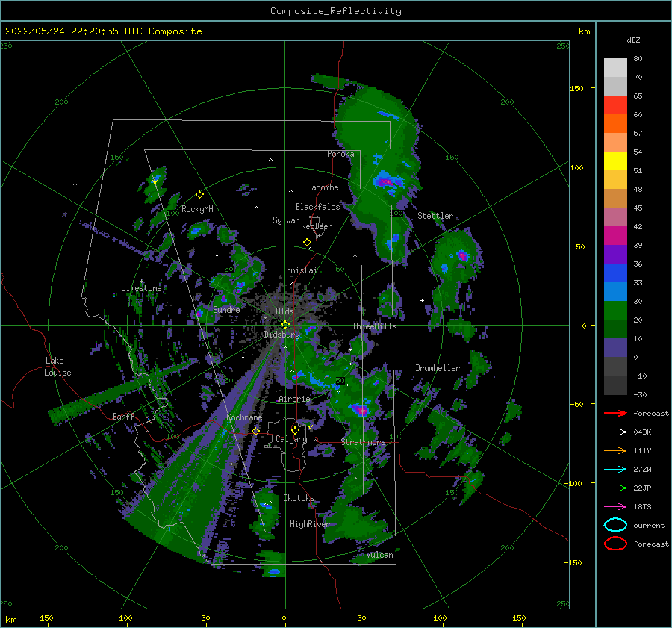Click the red forecast arrow in the legend
This screenshot has width=672, height=628.
(x=615, y=413)
